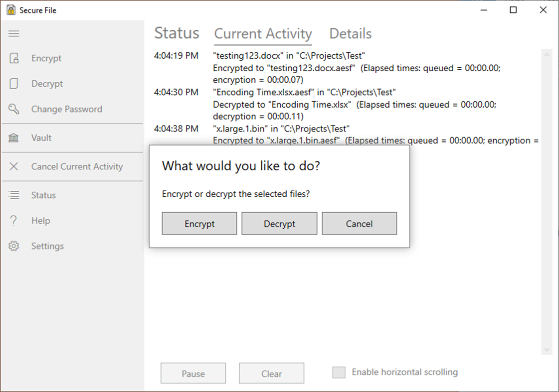Select the Decrypt tool in the sidebar

[x=47, y=84]
